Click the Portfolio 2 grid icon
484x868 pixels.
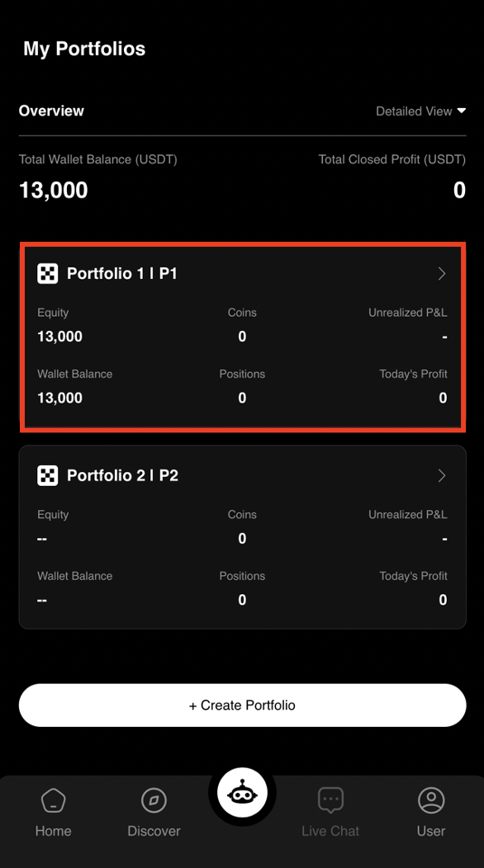[48, 475]
